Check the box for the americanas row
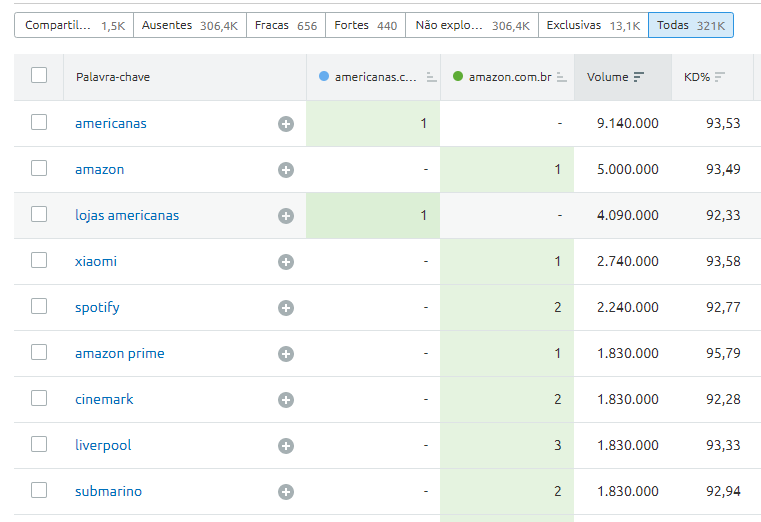 pyautogui.click(x=39, y=122)
